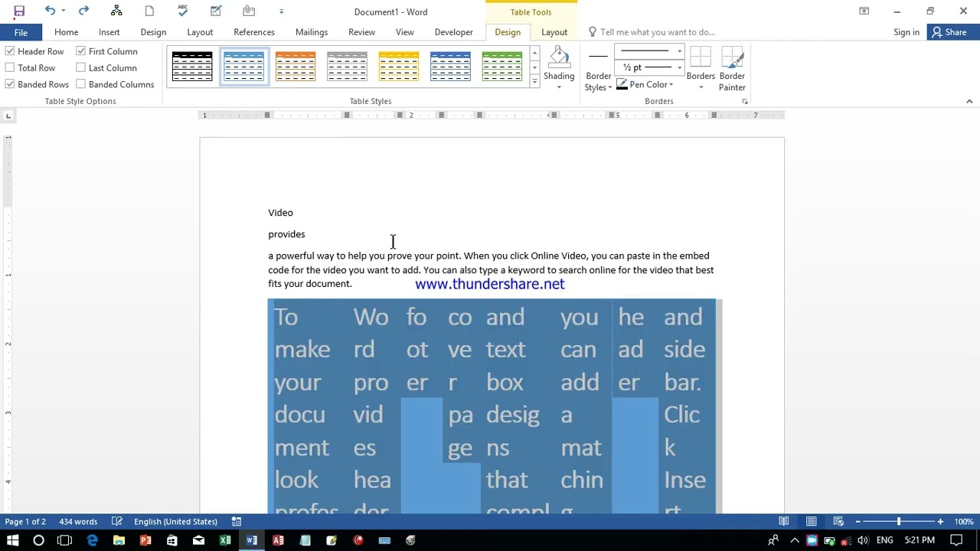Activate the Border Painter tool

pyautogui.click(x=732, y=69)
